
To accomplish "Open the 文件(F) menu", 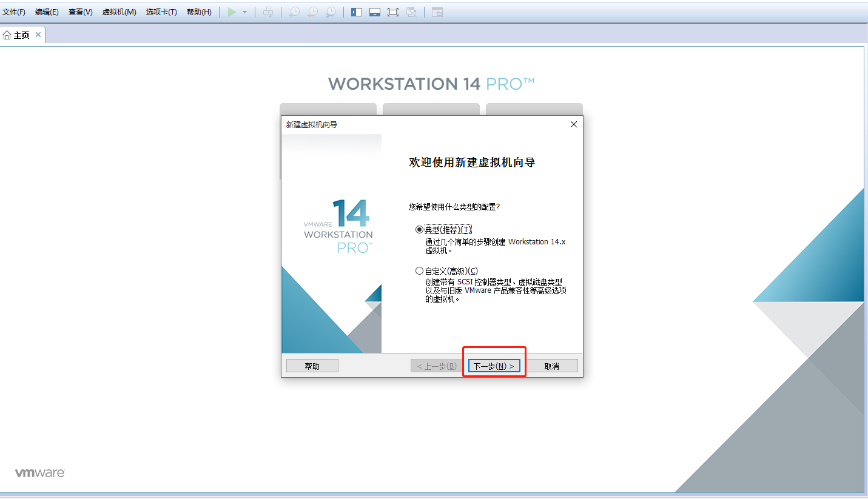I will click(14, 12).
